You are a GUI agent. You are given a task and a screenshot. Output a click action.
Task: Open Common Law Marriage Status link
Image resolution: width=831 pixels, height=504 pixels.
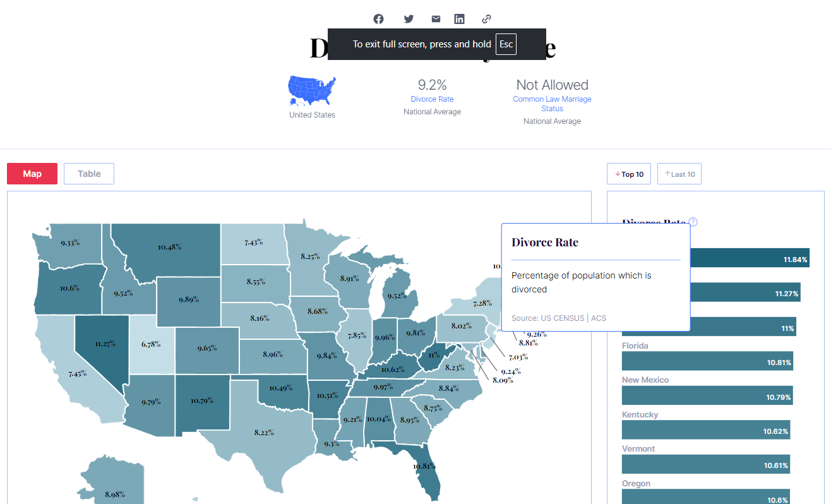(552, 104)
